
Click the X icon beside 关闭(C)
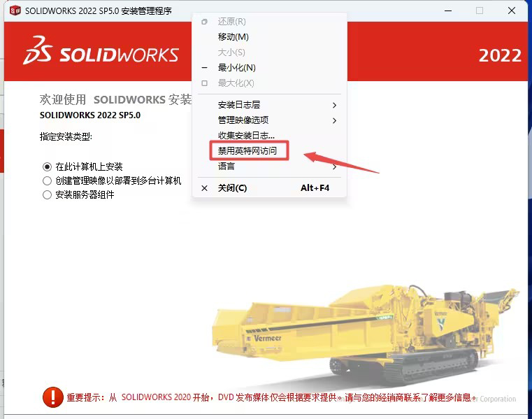(204, 188)
